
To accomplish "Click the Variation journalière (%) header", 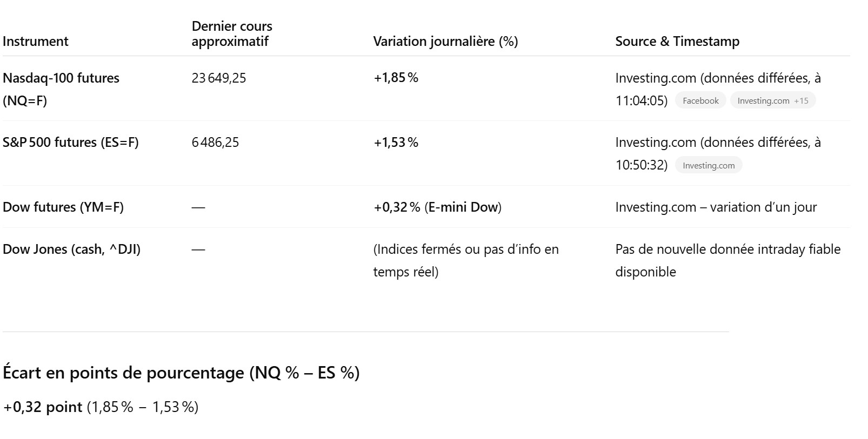I will click(x=445, y=42).
